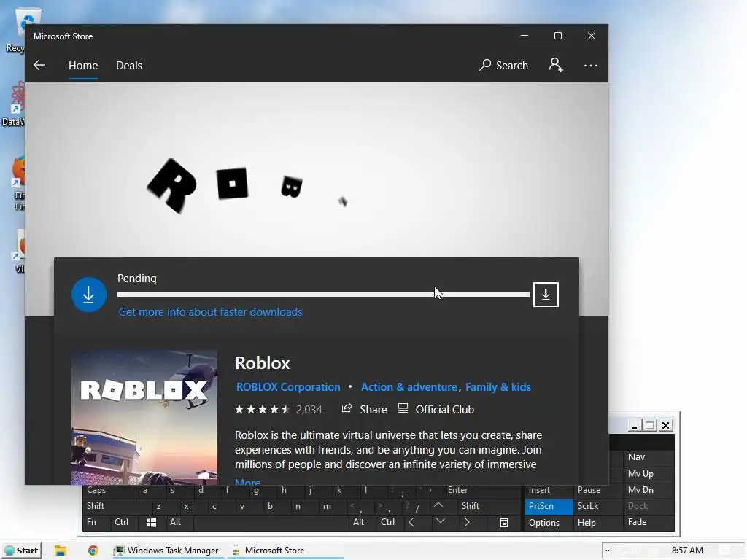Viewport: 747px width, 560px height.
Task: Open the Recycle Bin desktop icon
Action: click(x=20, y=31)
